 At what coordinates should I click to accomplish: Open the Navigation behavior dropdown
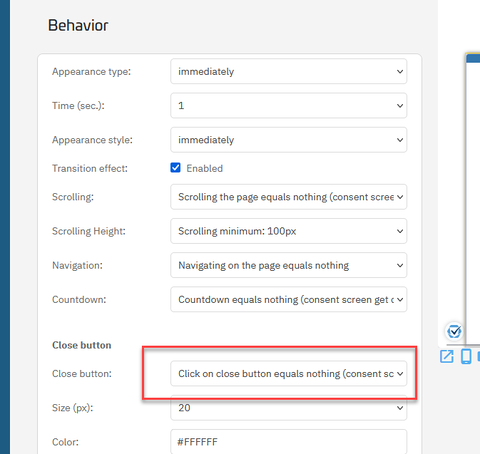289,265
